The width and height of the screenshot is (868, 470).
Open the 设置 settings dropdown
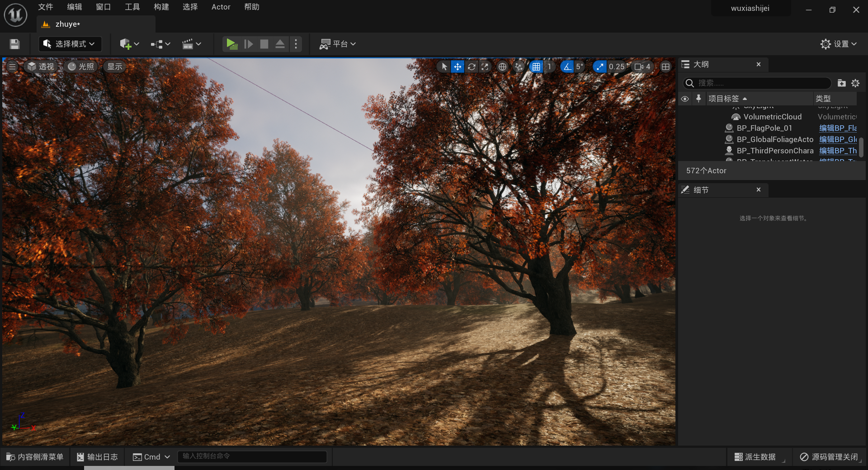[x=839, y=44]
